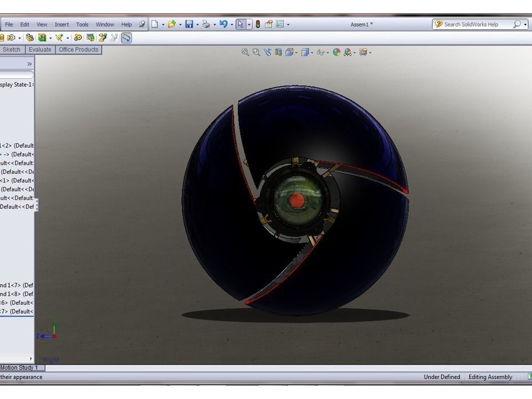Open the dropdown arrow next to Save
The image size is (532, 399).
[197, 24]
